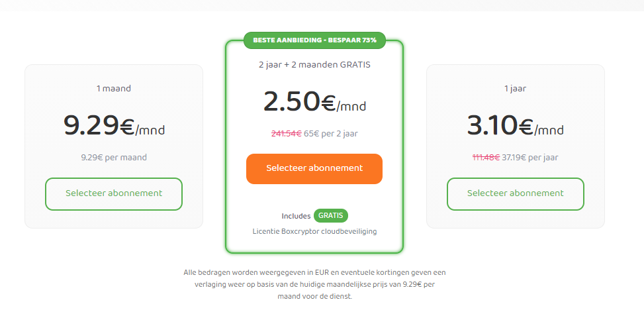Click the crossed-out 241.54€ price
Screen dimensions: 644x314
tap(287, 134)
